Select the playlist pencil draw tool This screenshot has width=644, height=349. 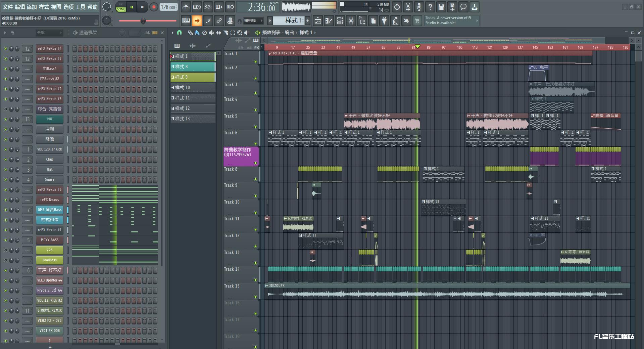tap(190, 33)
